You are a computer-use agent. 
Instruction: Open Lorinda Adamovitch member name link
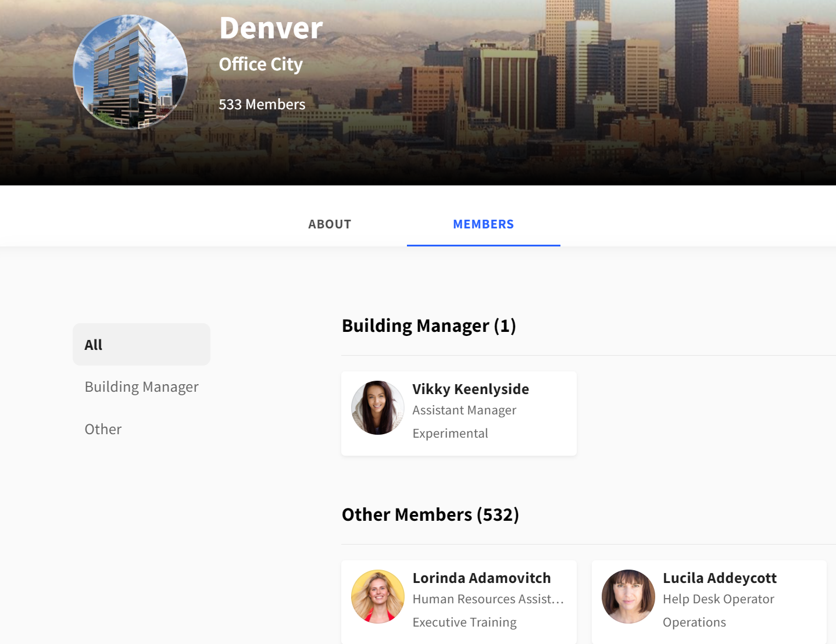coord(481,578)
